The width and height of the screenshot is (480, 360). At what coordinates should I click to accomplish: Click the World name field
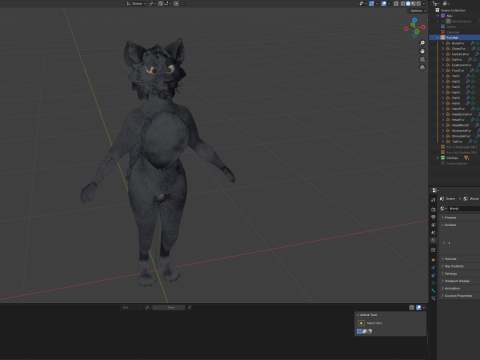(464, 209)
